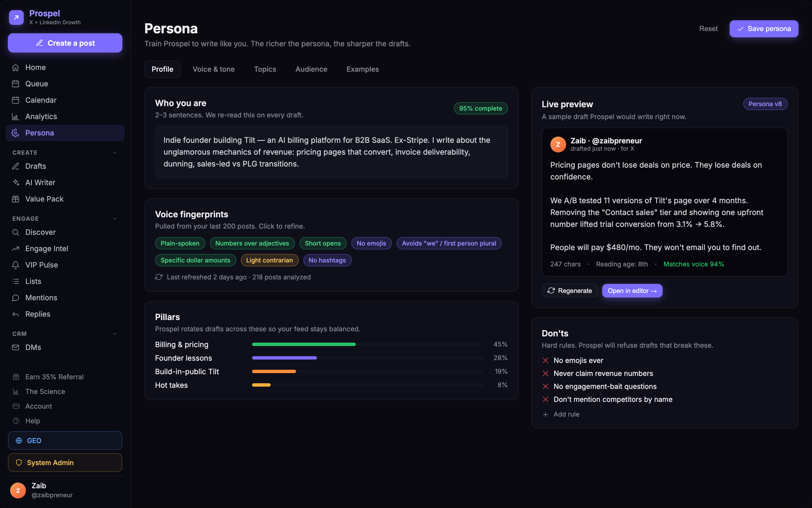Image resolution: width=812 pixels, height=508 pixels.
Task: Open the Audience tab
Action: pyautogui.click(x=311, y=69)
